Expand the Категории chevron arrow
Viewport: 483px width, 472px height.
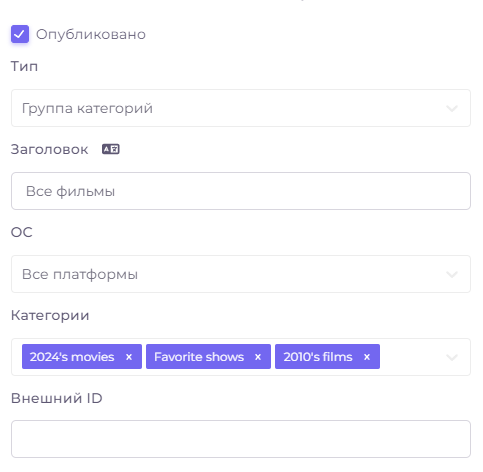452,357
